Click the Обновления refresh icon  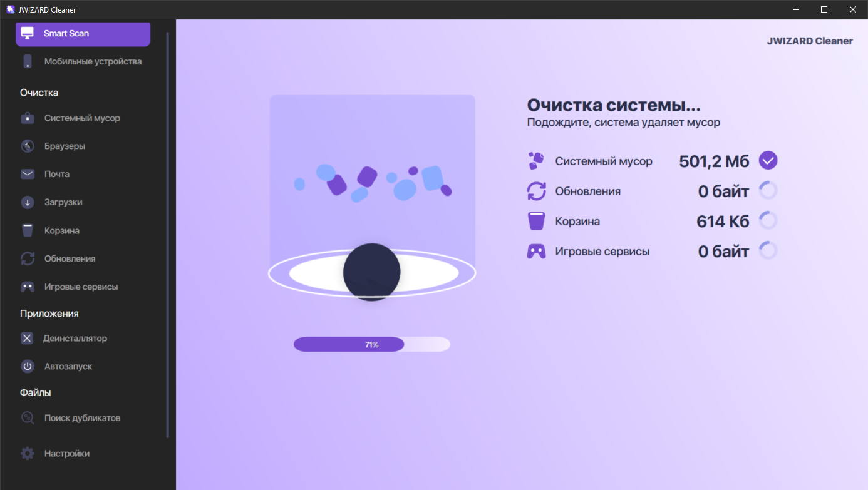[27, 258]
